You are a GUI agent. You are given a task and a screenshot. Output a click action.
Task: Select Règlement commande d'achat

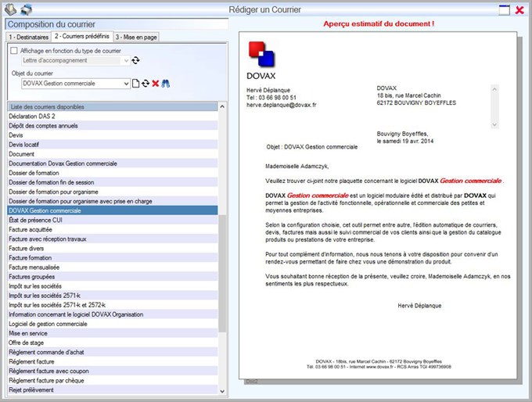click(x=113, y=352)
